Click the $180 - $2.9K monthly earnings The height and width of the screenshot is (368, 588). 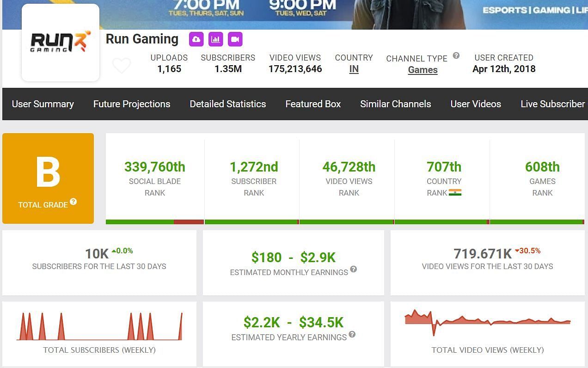pyautogui.click(x=294, y=258)
